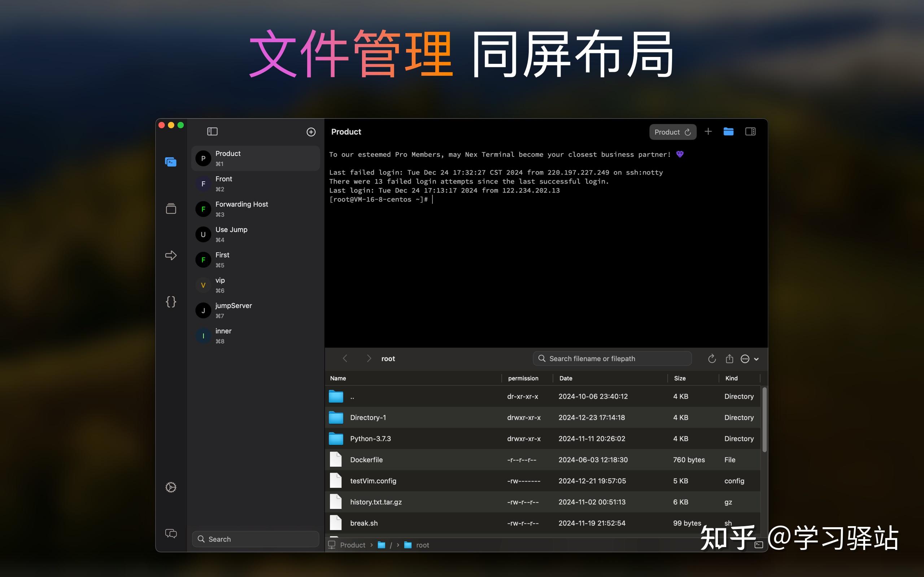Click the Search filename or filepath field
Image resolution: width=924 pixels, height=577 pixels.
pyautogui.click(x=612, y=358)
